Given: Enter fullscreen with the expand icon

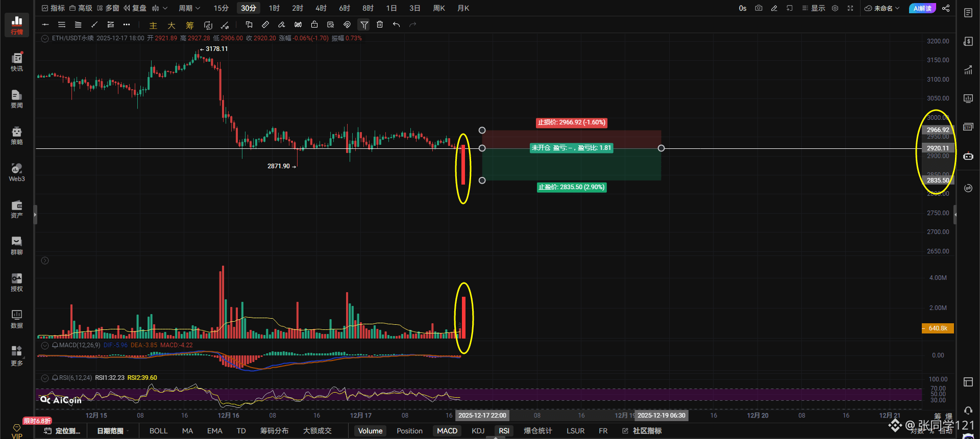Looking at the screenshot, I should (850, 8).
